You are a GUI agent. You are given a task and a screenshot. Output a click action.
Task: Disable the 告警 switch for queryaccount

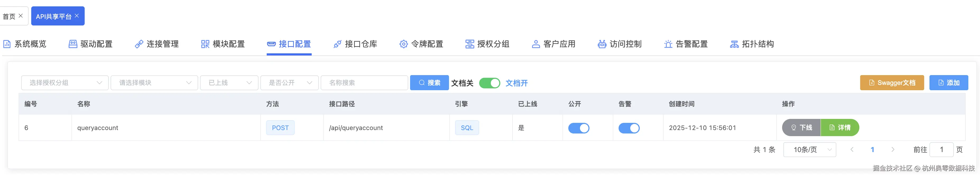[629, 128]
